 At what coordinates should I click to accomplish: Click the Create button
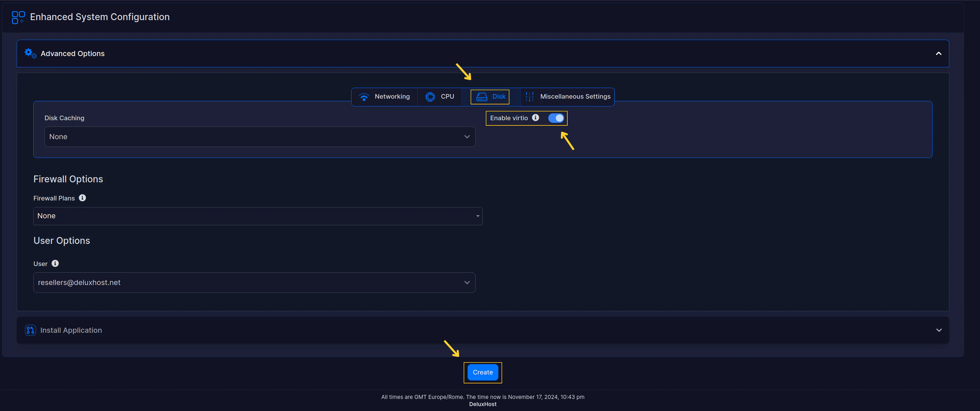pyautogui.click(x=483, y=372)
